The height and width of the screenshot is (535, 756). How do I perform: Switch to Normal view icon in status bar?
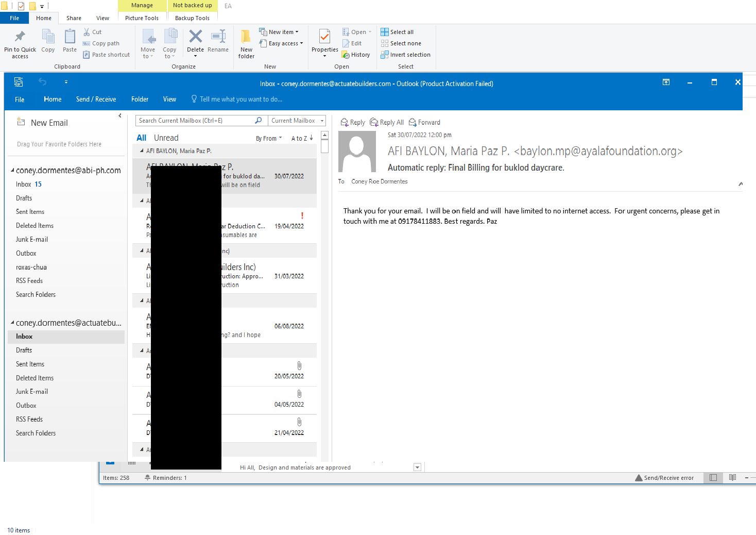(713, 478)
